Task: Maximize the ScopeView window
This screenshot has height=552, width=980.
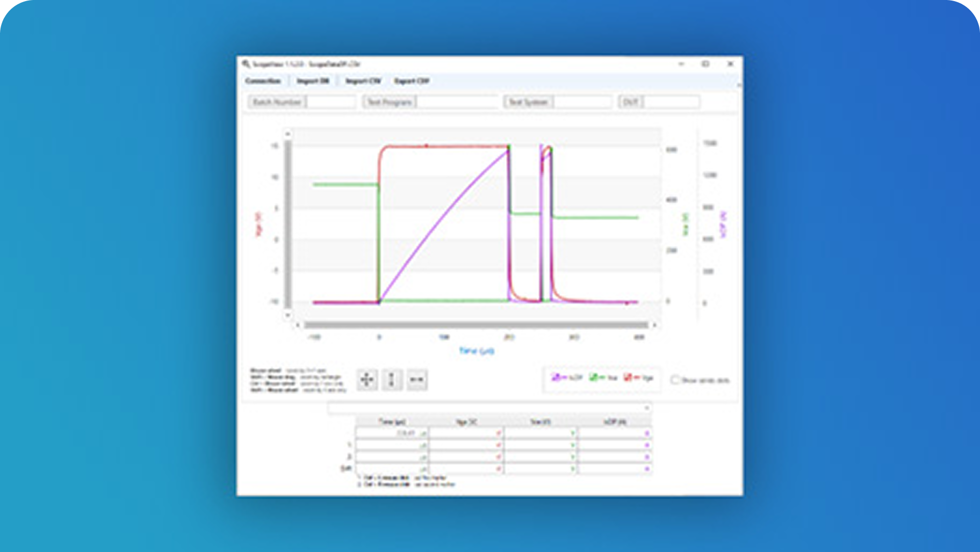Action: (705, 64)
